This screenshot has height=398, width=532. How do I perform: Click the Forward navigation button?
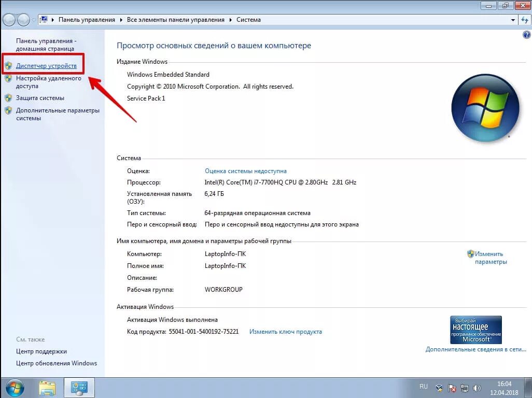23,20
